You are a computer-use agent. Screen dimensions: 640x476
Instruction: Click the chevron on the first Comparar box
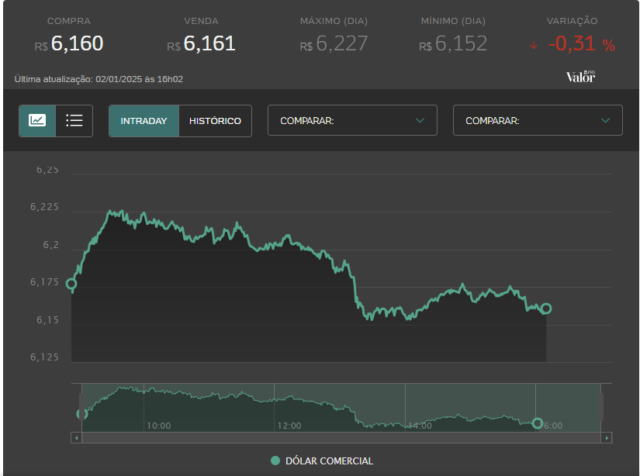[x=420, y=120]
